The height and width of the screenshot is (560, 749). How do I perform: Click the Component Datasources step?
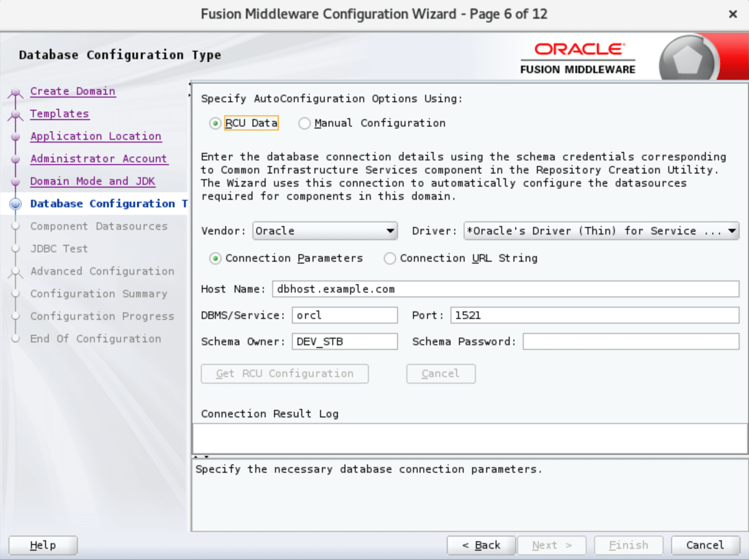point(99,226)
